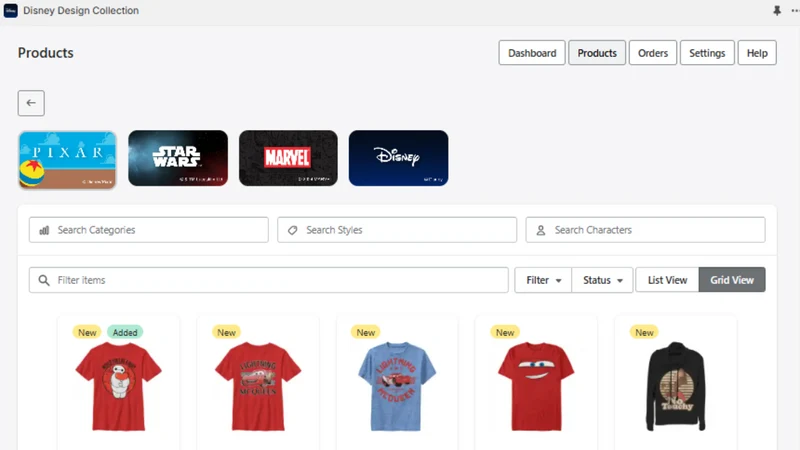This screenshot has height=450, width=800.
Task: Select the Marvel brand tile
Action: pyautogui.click(x=288, y=158)
